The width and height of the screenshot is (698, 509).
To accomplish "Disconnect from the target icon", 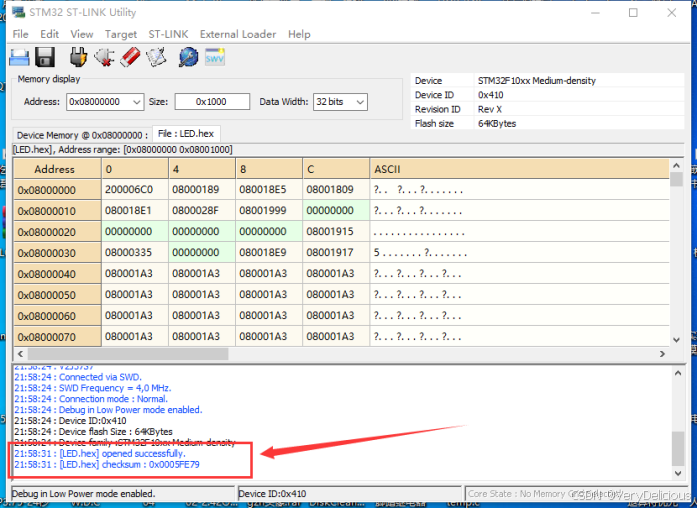I will (104, 57).
